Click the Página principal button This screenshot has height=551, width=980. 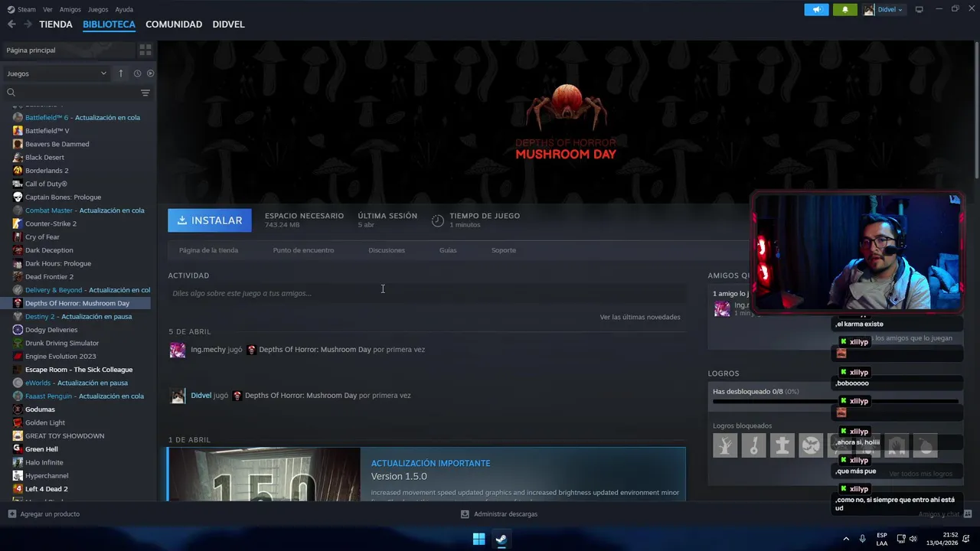click(x=69, y=50)
